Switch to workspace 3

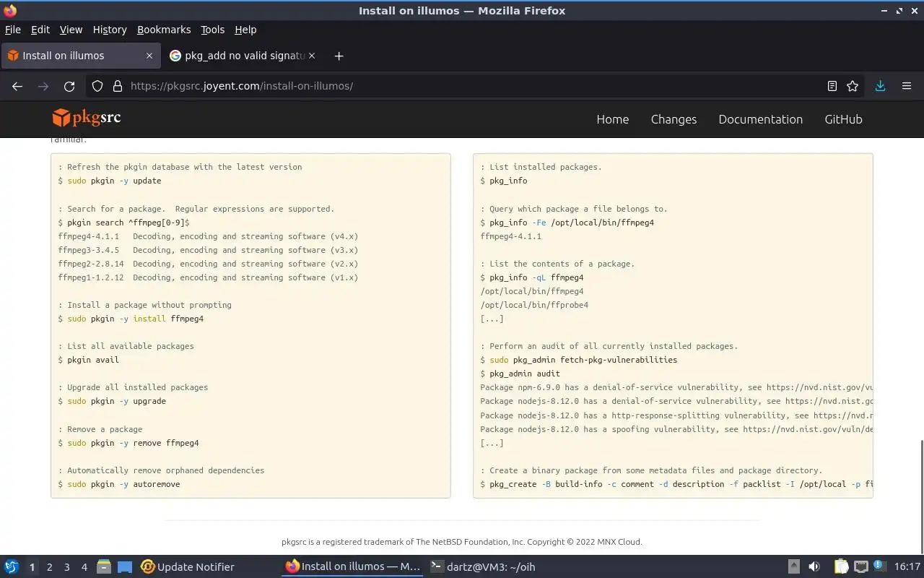click(66, 567)
